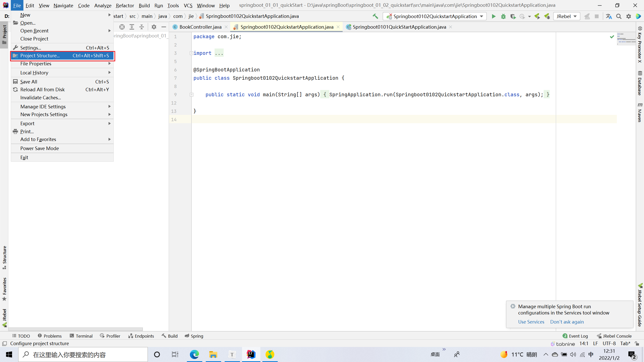
Task: Click Don't ask again link
Action: [x=567, y=322]
